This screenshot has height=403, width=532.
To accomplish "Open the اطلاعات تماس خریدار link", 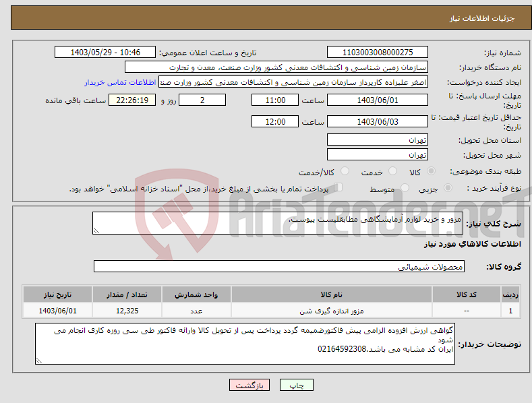I will click(120, 82).
